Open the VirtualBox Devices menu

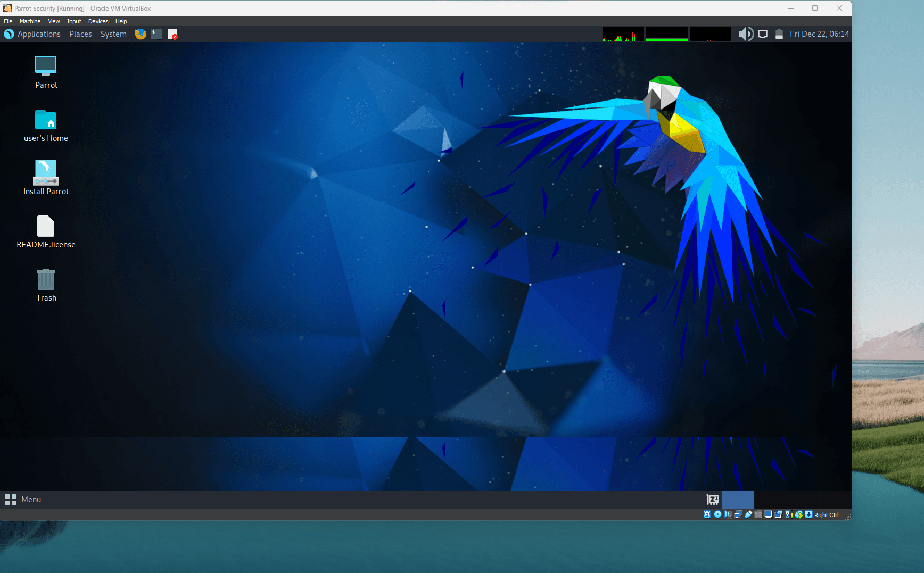[x=98, y=21]
